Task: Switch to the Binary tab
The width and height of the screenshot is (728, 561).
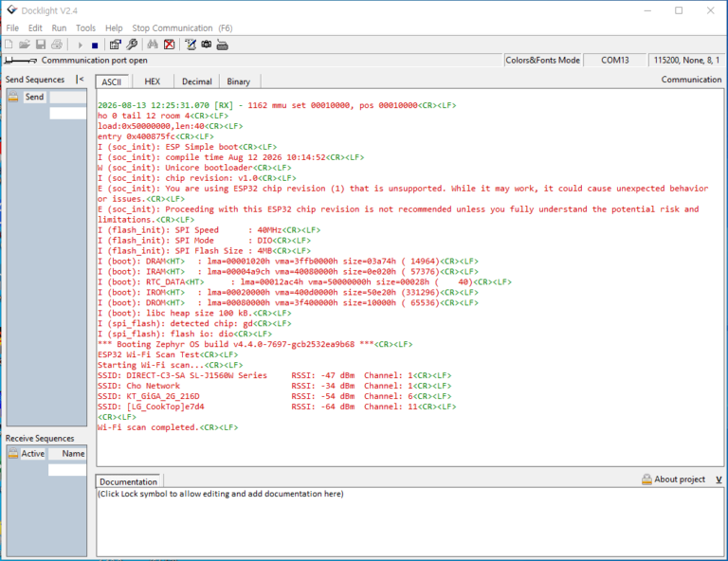Action: coord(239,81)
